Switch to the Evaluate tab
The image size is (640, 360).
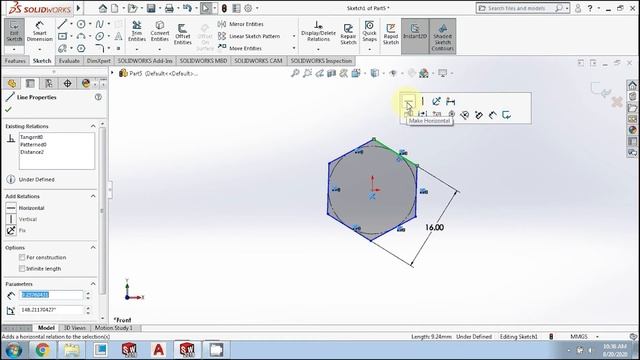pyautogui.click(x=69, y=61)
